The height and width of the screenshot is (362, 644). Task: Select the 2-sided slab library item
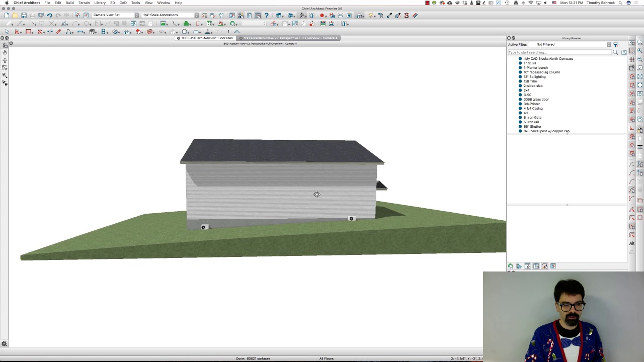pos(533,86)
